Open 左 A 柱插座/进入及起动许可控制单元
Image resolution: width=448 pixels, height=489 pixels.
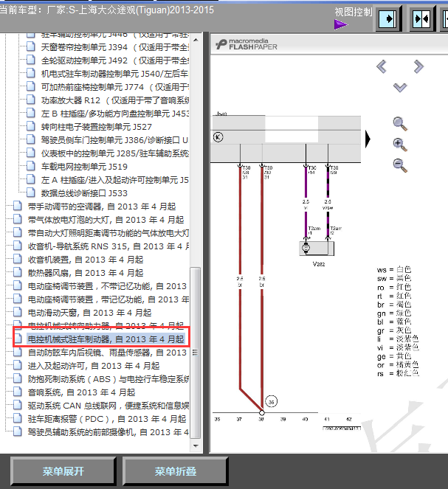(x=115, y=180)
